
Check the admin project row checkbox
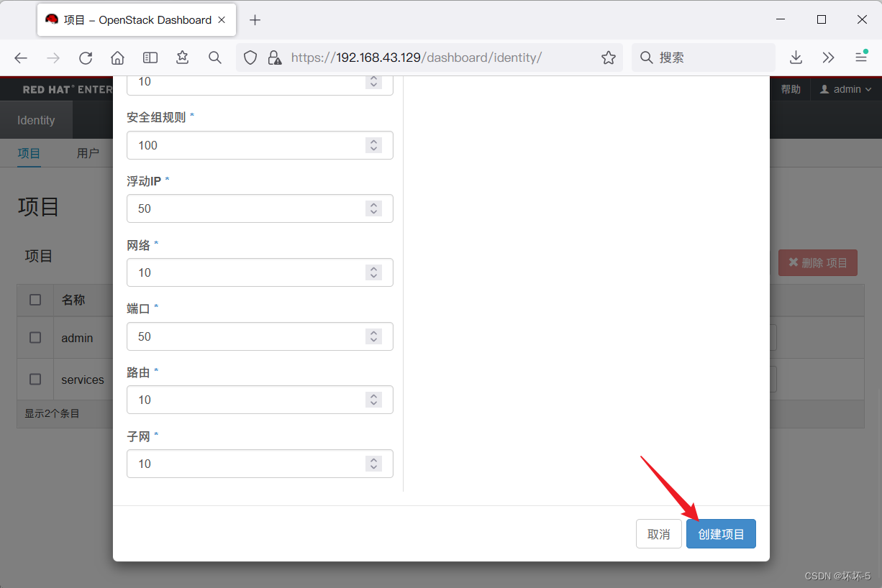point(35,337)
